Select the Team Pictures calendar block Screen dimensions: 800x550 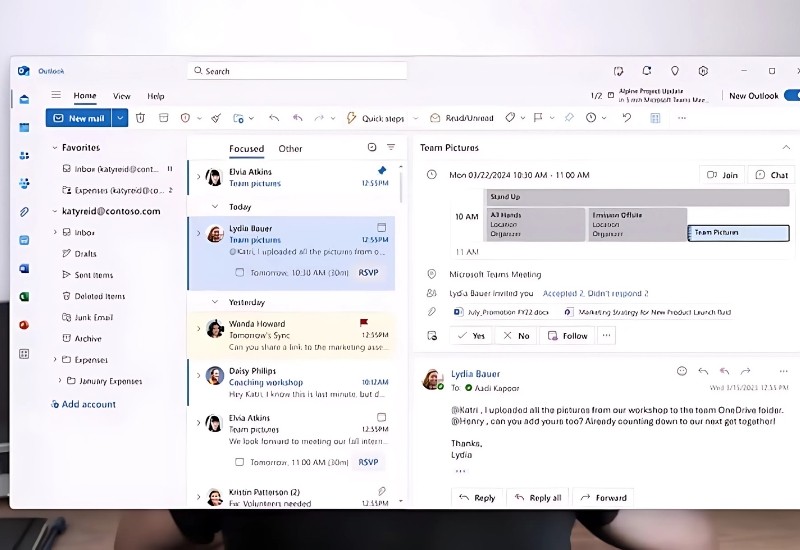pos(738,233)
